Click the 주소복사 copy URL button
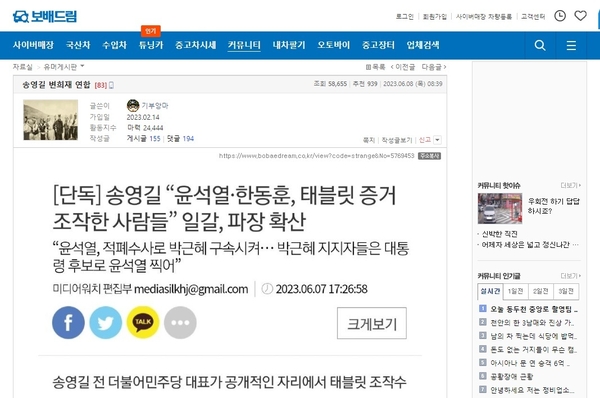This screenshot has height=398, width=600. (429, 156)
